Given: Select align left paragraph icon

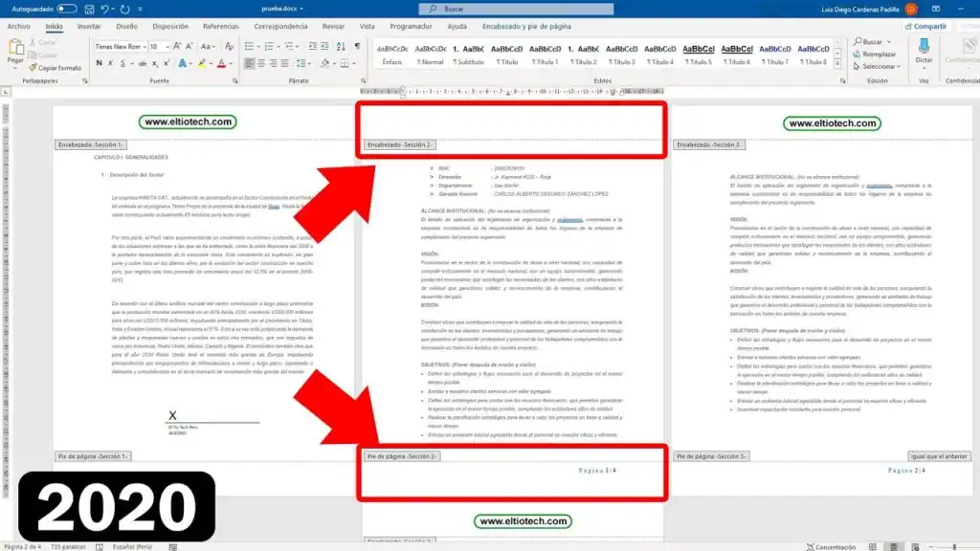Looking at the screenshot, I should (x=249, y=63).
